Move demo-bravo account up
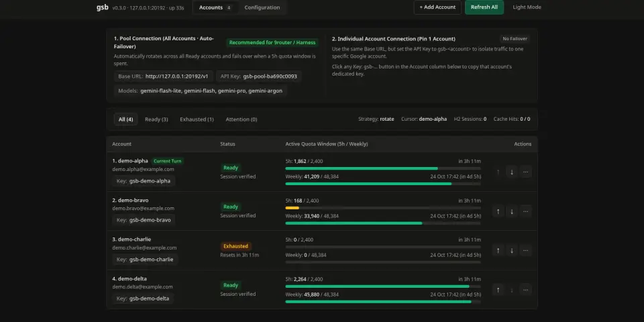Screen dimensions: 644x322 [x=498, y=211]
